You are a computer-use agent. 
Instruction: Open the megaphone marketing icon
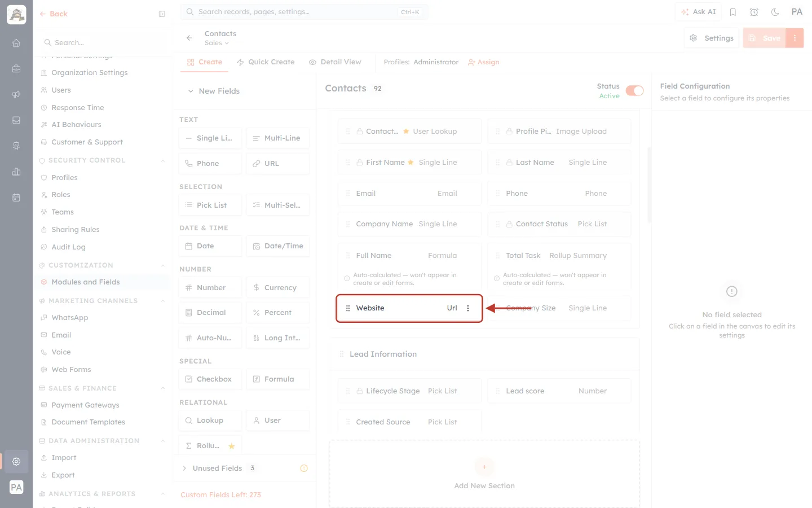16,94
